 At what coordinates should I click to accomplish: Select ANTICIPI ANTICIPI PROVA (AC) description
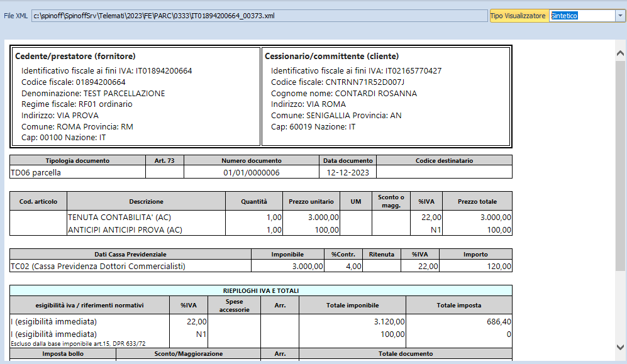[125, 229]
